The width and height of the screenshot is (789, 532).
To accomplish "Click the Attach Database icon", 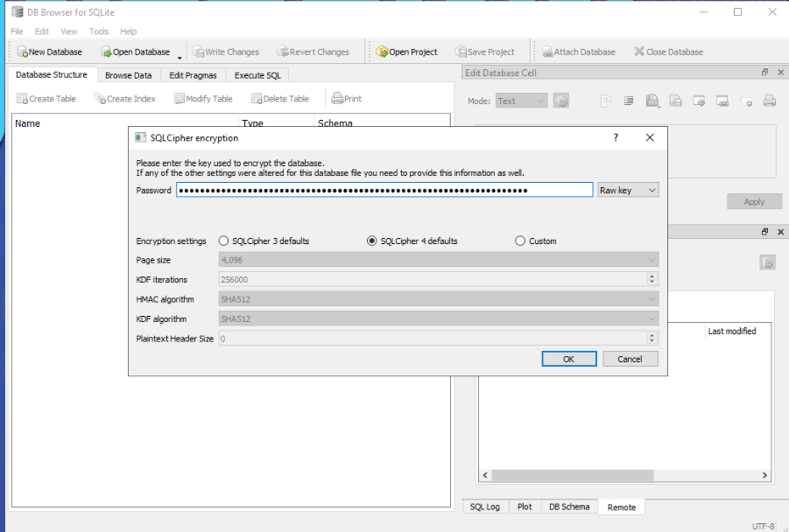I will pyautogui.click(x=547, y=52).
